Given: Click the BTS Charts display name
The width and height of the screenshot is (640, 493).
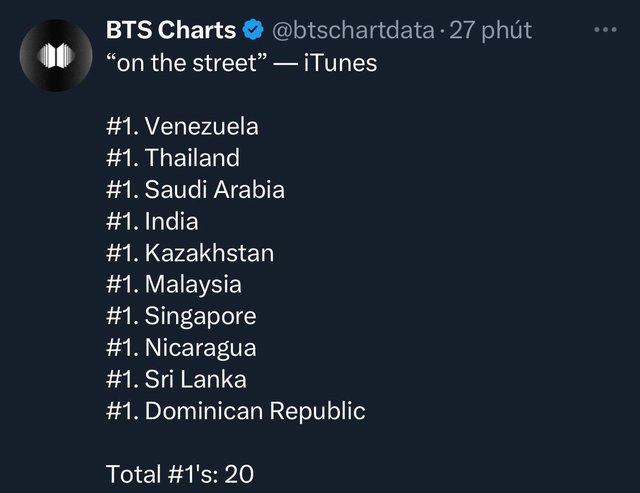Looking at the screenshot, I should coord(171,30).
